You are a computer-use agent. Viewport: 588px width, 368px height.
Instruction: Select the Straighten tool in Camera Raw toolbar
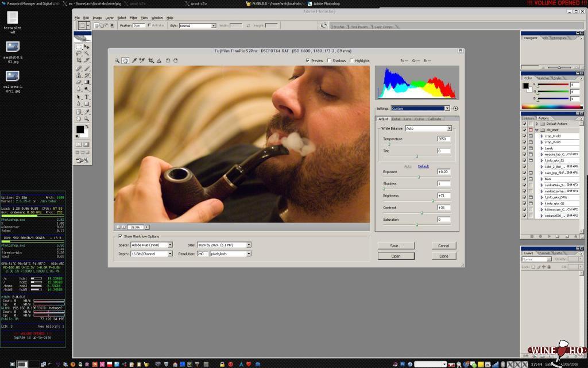click(159, 60)
